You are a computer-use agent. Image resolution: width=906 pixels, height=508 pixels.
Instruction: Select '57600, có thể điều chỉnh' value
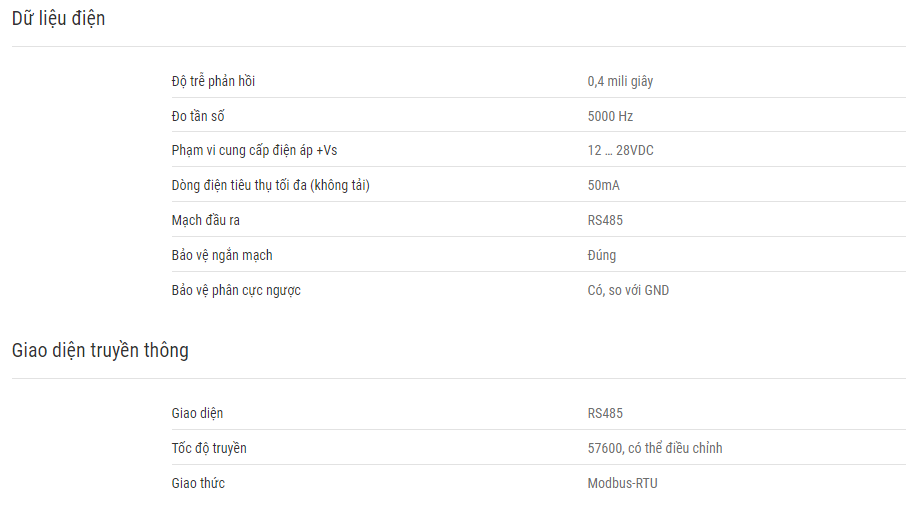click(x=655, y=448)
